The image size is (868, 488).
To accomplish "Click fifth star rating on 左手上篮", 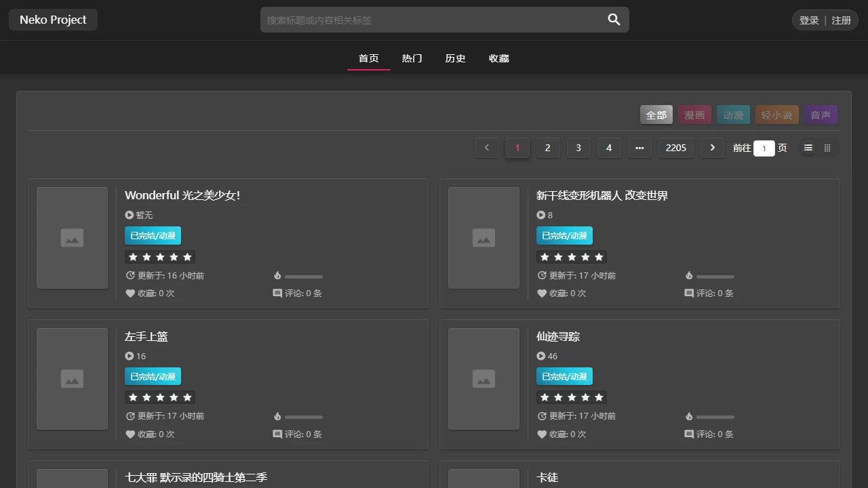I will click(x=187, y=397).
